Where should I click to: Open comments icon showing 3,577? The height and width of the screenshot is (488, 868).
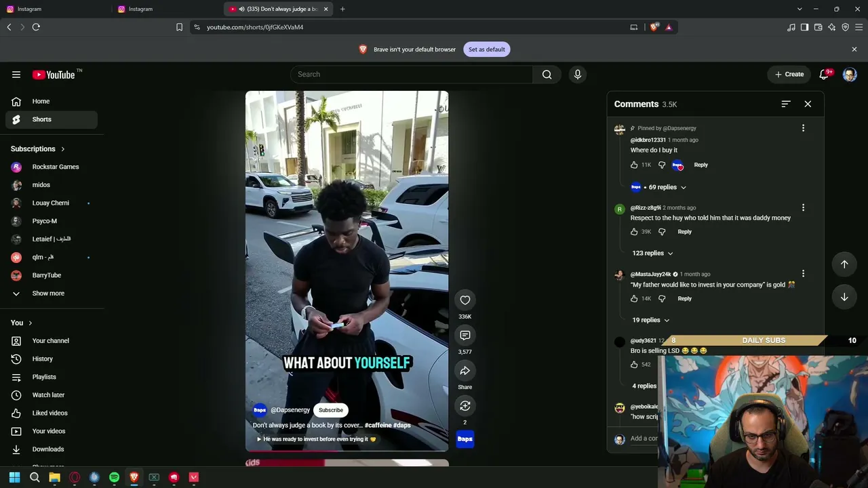click(x=465, y=335)
